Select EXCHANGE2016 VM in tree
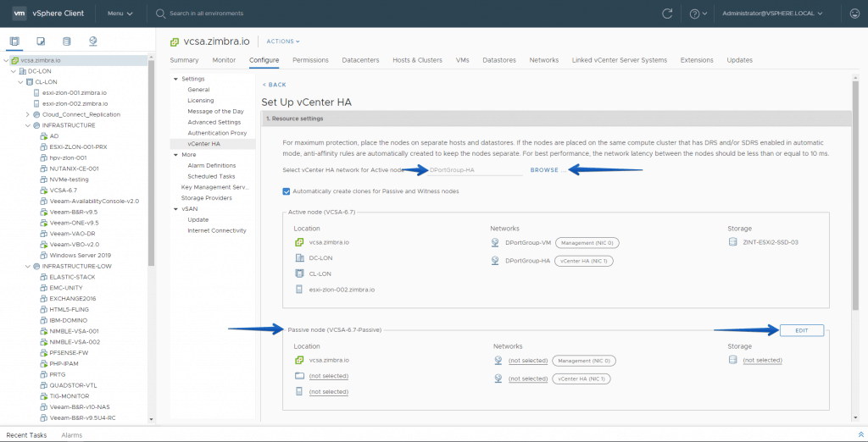Screen dimensions: 868x442 [x=73, y=299]
